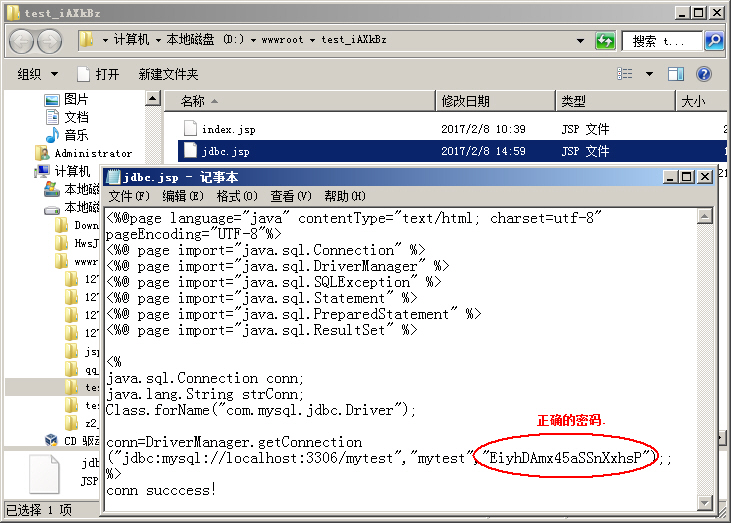Toggle the preview pane icon

pos(676,74)
